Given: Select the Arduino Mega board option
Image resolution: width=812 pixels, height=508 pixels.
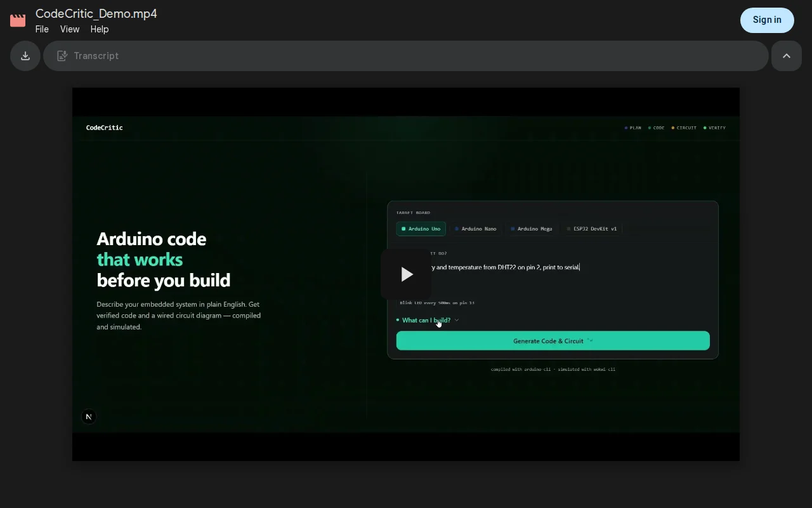Looking at the screenshot, I should point(532,229).
